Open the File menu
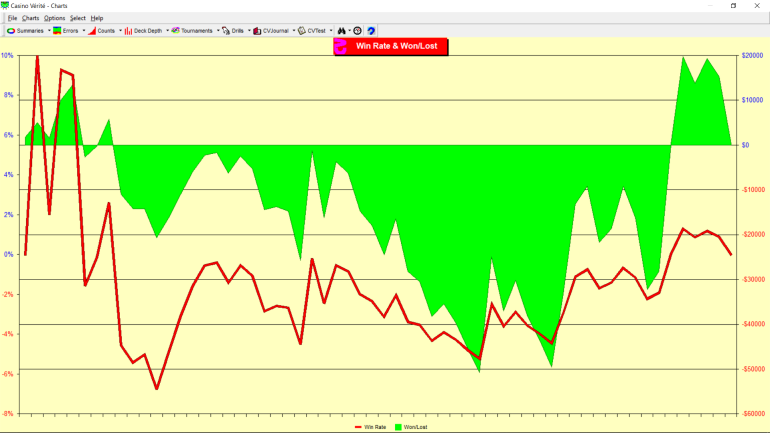 click(12, 18)
